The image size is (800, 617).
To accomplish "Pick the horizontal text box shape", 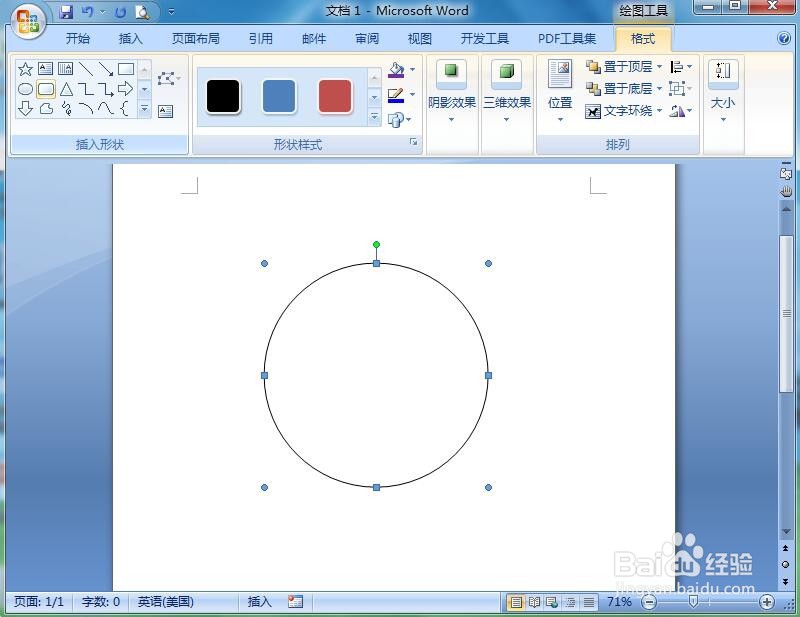I will [45, 68].
